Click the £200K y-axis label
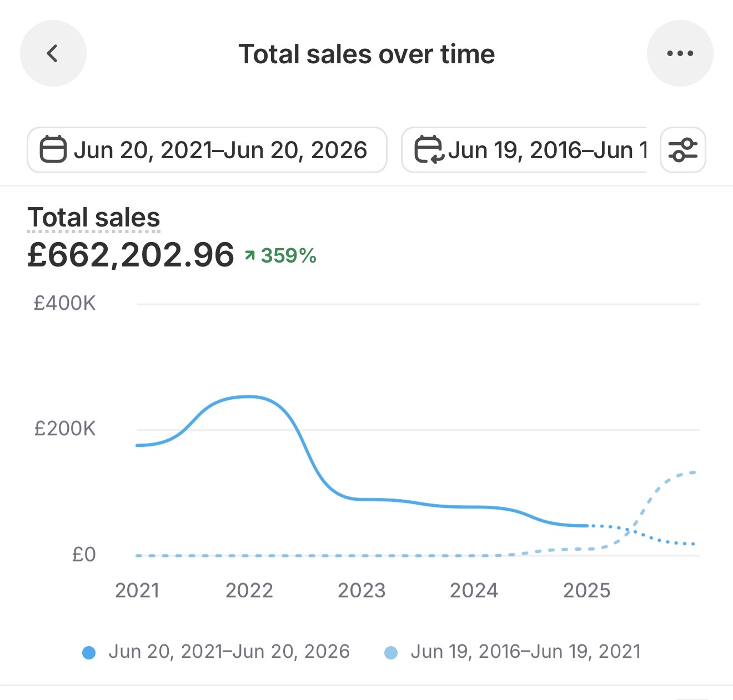 click(65, 429)
